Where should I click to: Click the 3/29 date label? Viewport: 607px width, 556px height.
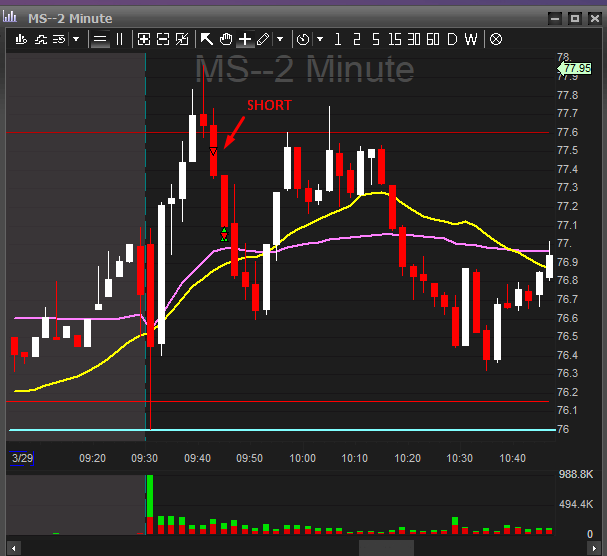[x=22, y=458]
